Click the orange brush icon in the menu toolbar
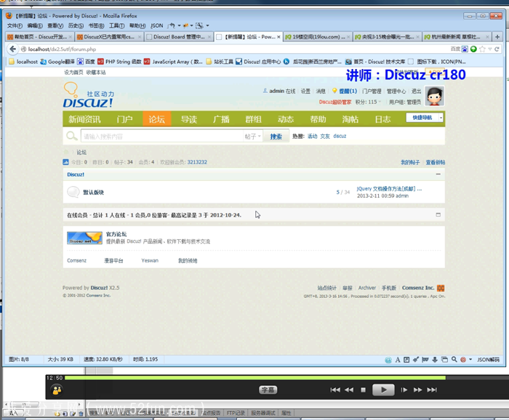Screen dimensions: 509x420 click(186, 25)
